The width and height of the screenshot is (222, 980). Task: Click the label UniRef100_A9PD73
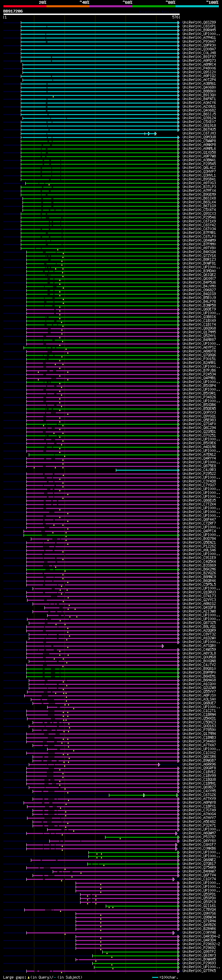(199, 60)
